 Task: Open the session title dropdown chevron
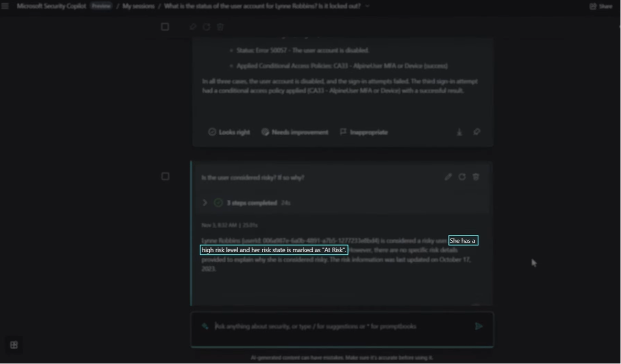(x=367, y=6)
